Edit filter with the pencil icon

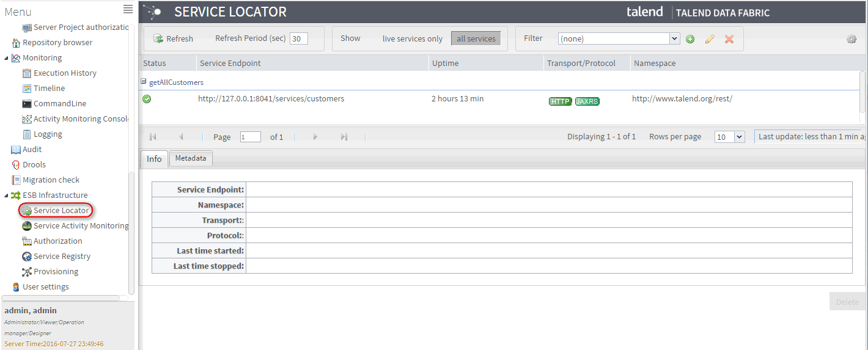(710, 39)
